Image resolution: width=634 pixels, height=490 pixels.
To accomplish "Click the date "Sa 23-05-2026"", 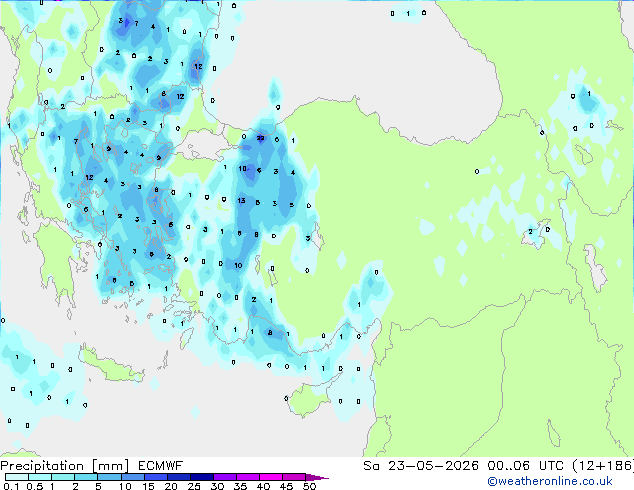I will [421, 466].
